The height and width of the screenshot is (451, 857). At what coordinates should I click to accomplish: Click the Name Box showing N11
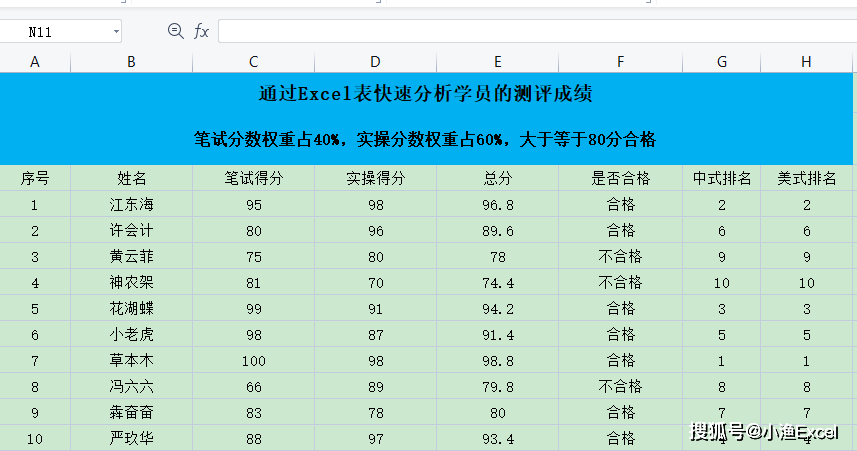(60, 32)
